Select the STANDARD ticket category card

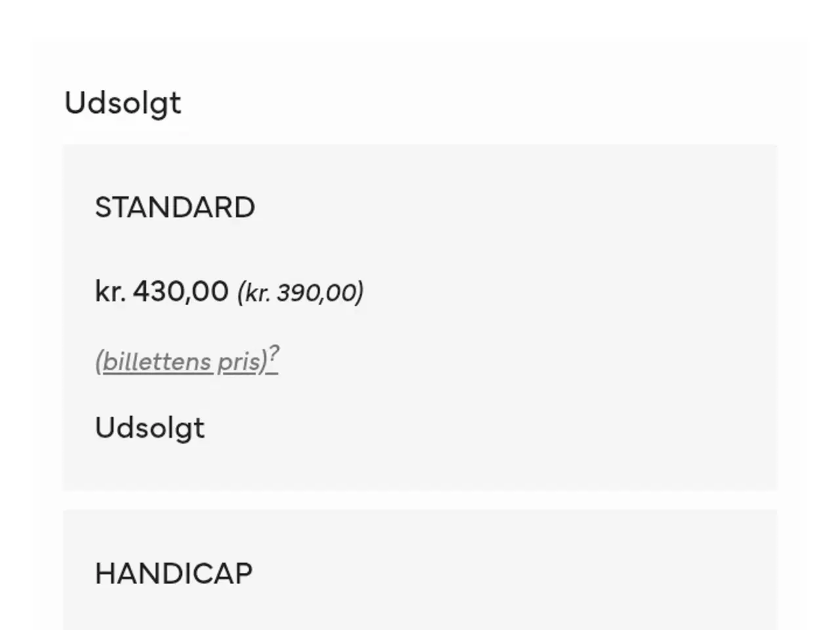click(x=420, y=315)
